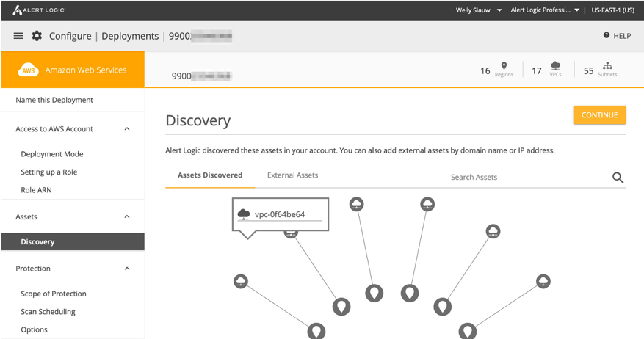Screen dimensions: 644x339
Task: Go to Role ARN step
Action: 36,190
